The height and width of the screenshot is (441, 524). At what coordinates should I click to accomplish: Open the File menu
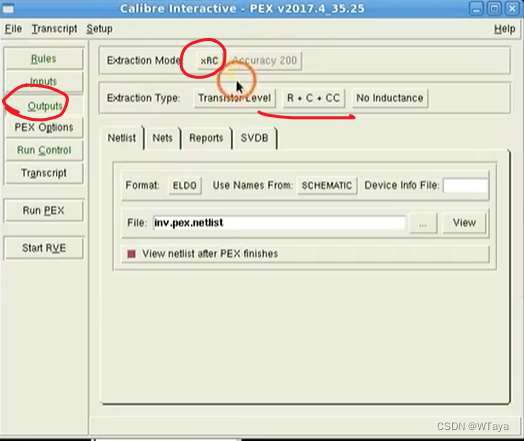(13, 29)
